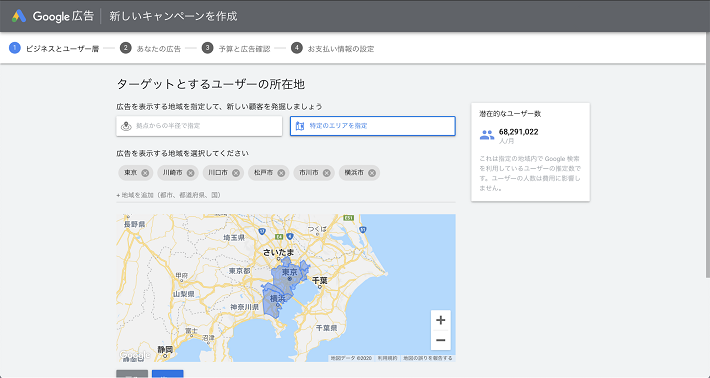The height and width of the screenshot is (378, 710).
Task: Click the 68,291,022 user count
Action: (x=518, y=132)
